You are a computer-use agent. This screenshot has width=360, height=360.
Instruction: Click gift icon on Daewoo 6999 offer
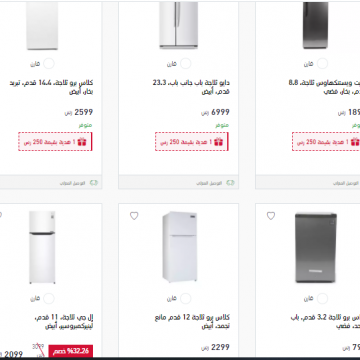pos(218,142)
